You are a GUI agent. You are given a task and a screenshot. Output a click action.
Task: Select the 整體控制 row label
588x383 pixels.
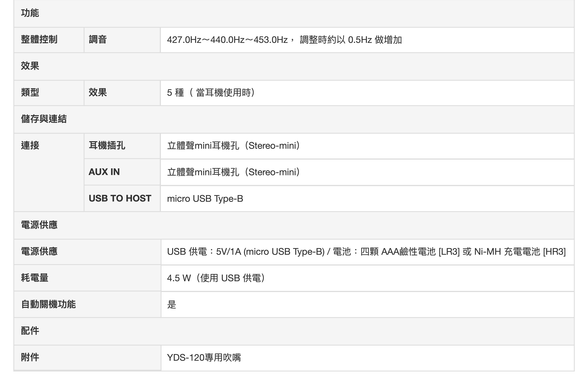39,40
